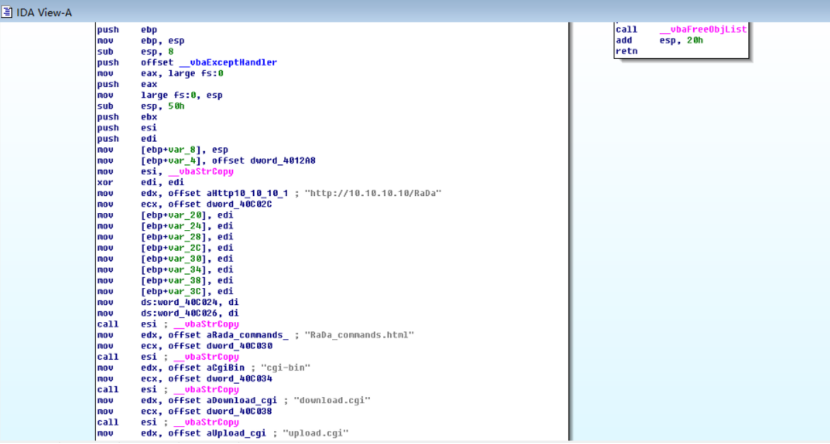
Task: Follow the dword_40C034 reference
Action: pos(239,379)
